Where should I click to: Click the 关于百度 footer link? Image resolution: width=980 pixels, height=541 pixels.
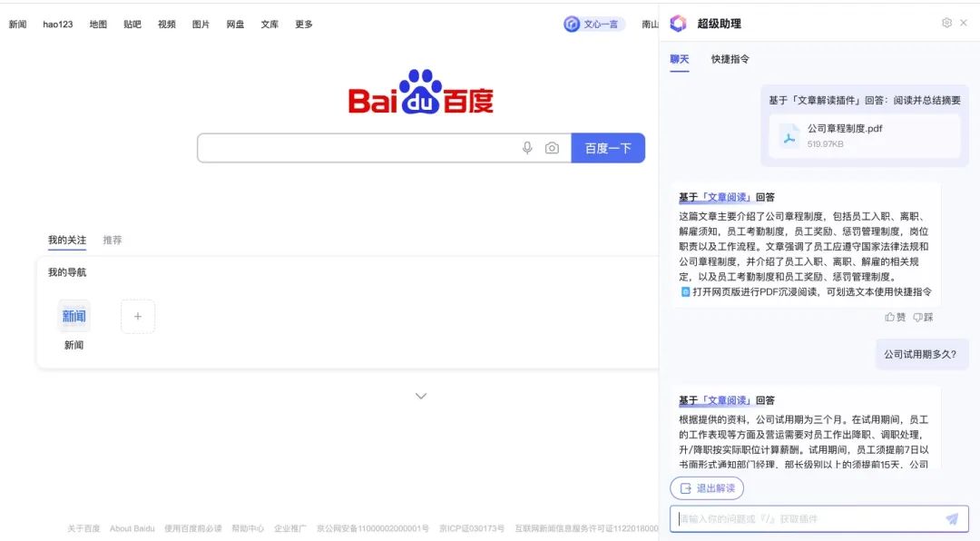click(83, 528)
